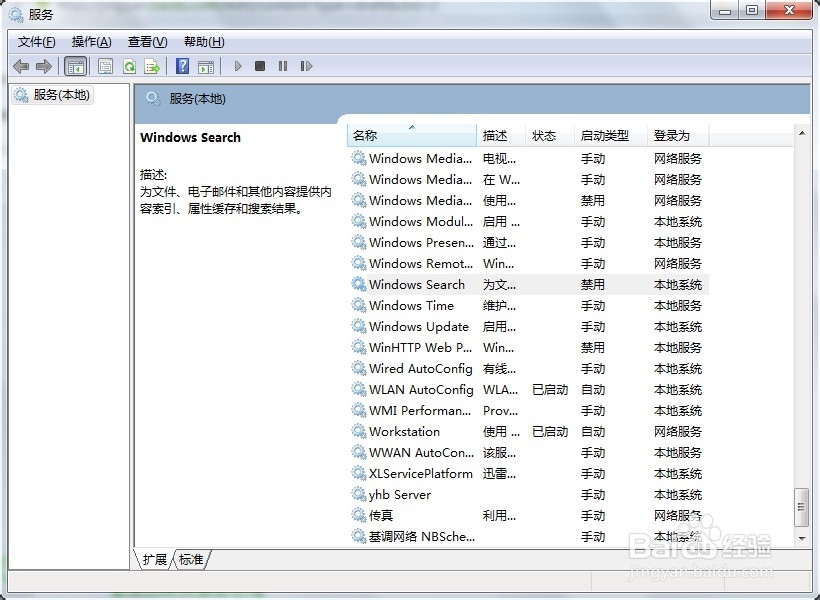The image size is (820, 600).
Task: Click 已启动 status of WLAN AutoConfig
Action: tap(550, 390)
